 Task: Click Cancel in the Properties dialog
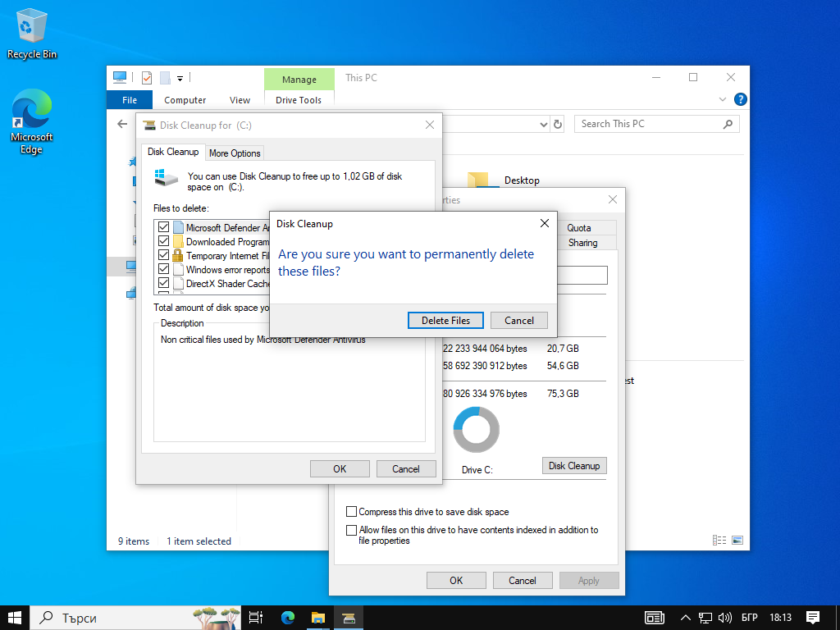[523, 580]
